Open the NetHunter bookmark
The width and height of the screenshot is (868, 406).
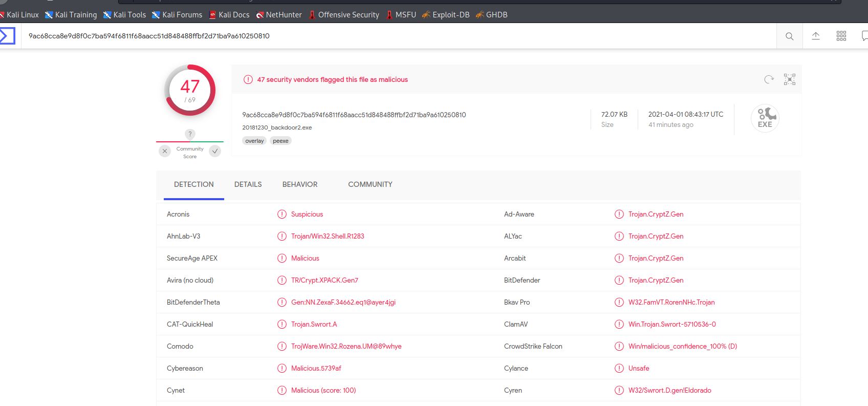pos(279,15)
